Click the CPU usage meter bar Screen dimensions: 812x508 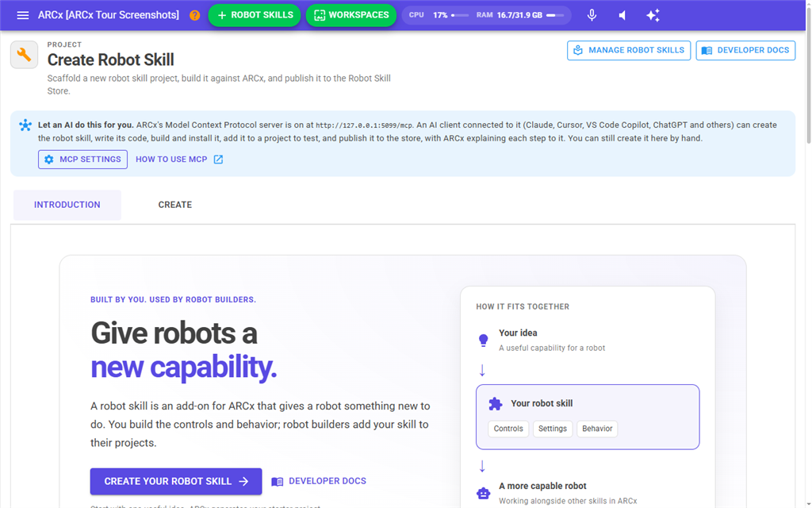pos(460,16)
